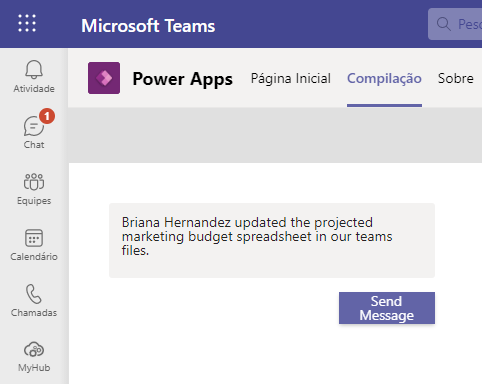The image size is (482, 384).
Task: Focus the search field in the header
Action: (x=455, y=24)
